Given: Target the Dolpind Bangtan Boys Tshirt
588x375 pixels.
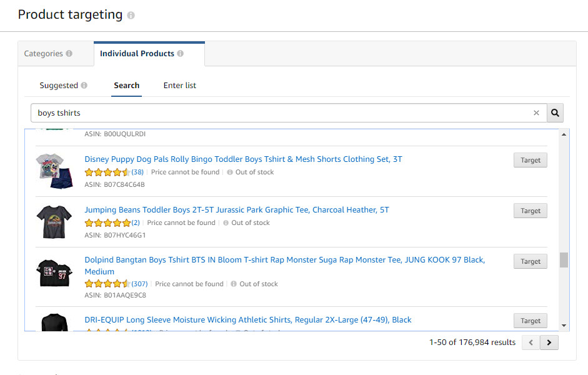Looking at the screenshot, I should tap(530, 261).
